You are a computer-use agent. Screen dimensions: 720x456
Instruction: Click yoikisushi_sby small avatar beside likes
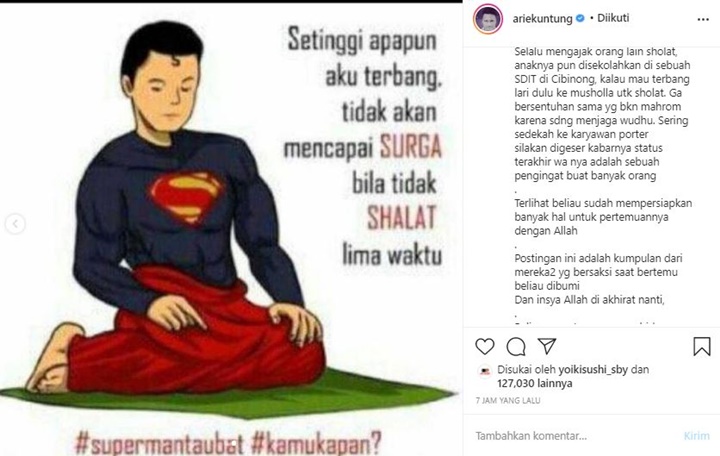[x=485, y=371]
